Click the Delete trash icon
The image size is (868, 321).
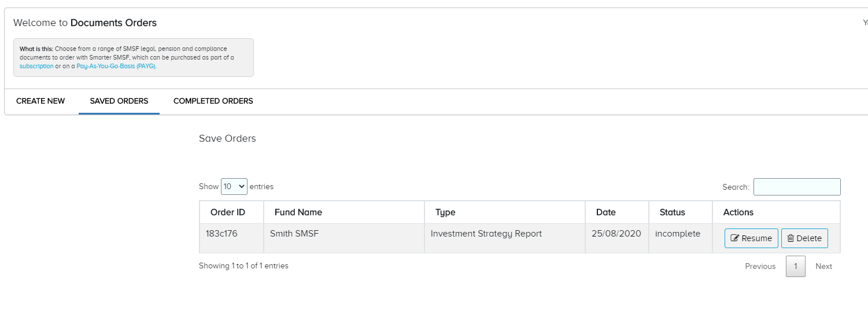[x=791, y=238]
